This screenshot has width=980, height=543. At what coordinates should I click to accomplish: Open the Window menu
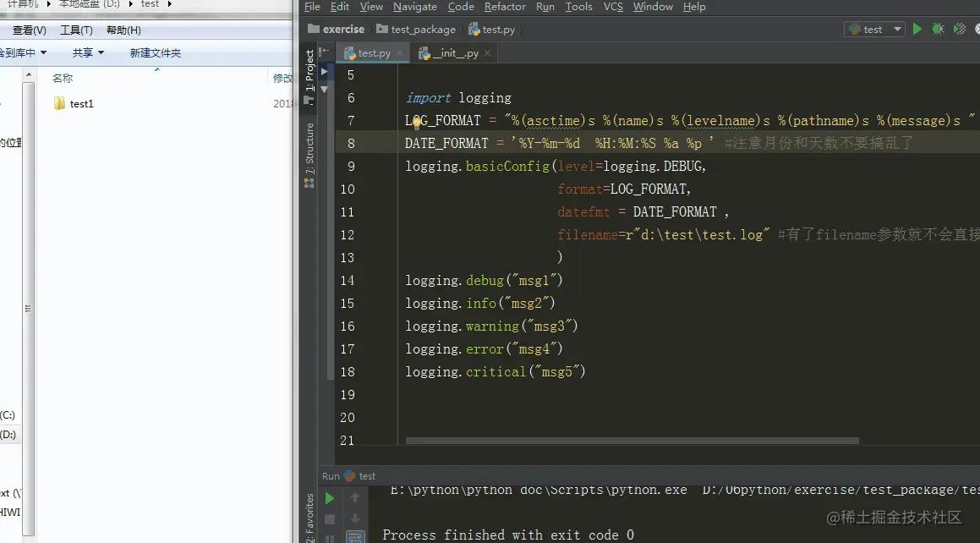(x=653, y=7)
